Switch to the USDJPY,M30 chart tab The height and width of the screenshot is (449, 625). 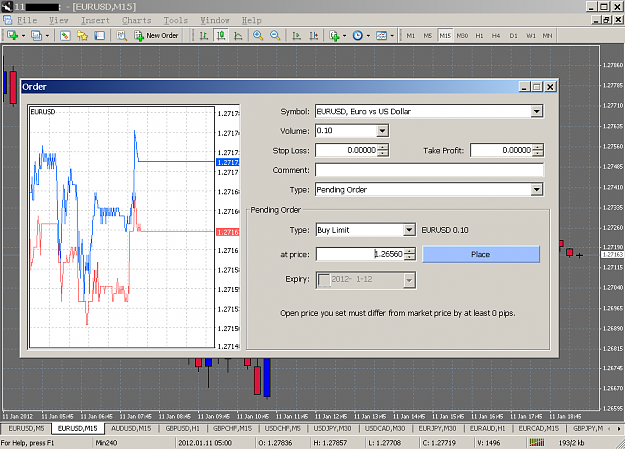pyautogui.click(x=332, y=429)
